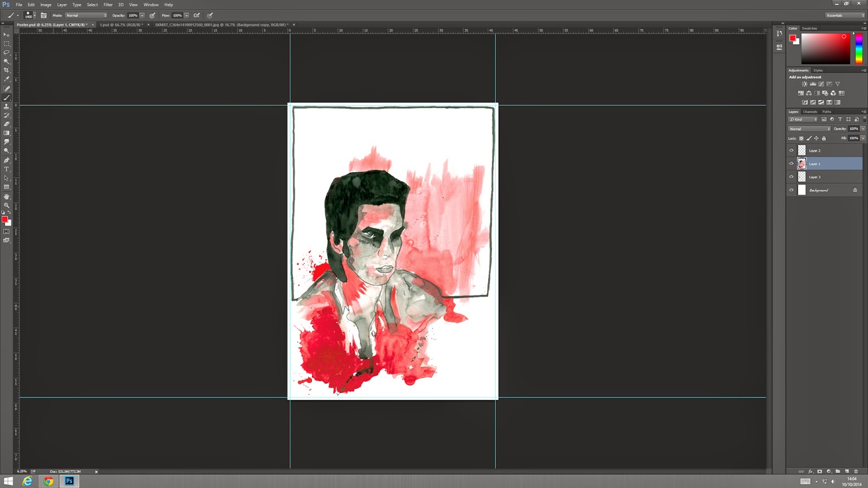The image size is (868, 488).
Task: Select the Clone Stamp tool
Action: pos(7,106)
